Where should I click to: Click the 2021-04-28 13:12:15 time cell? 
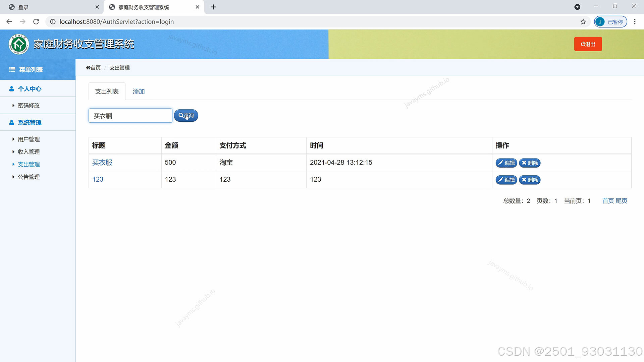pos(399,163)
